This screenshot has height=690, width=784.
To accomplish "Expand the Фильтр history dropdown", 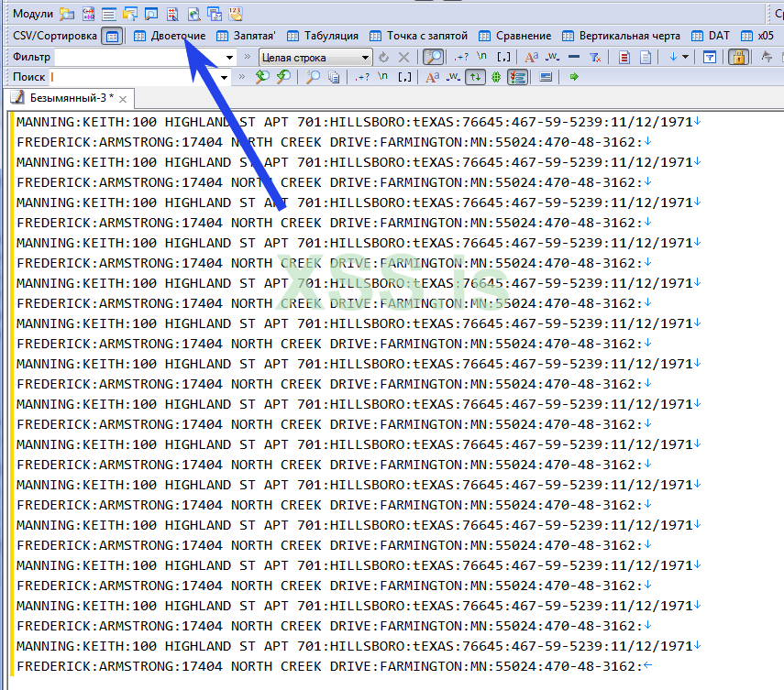I will pos(229,58).
